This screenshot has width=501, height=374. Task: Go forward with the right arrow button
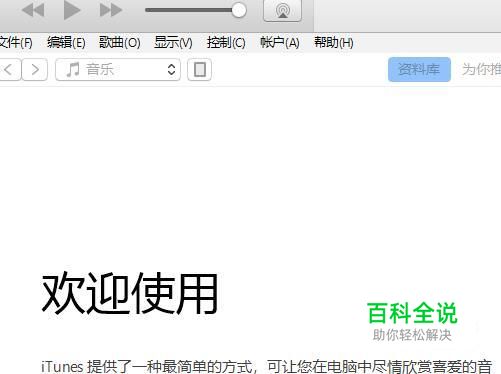coord(35,70)
